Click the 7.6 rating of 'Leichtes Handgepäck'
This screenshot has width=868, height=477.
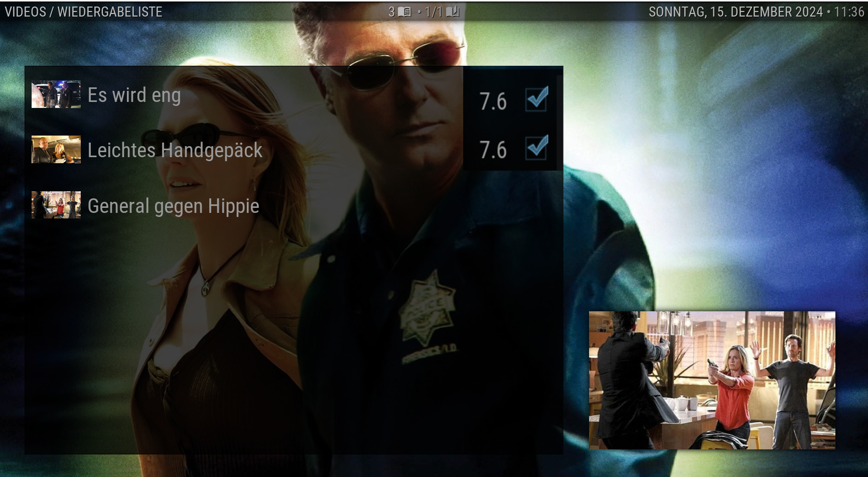493,150
